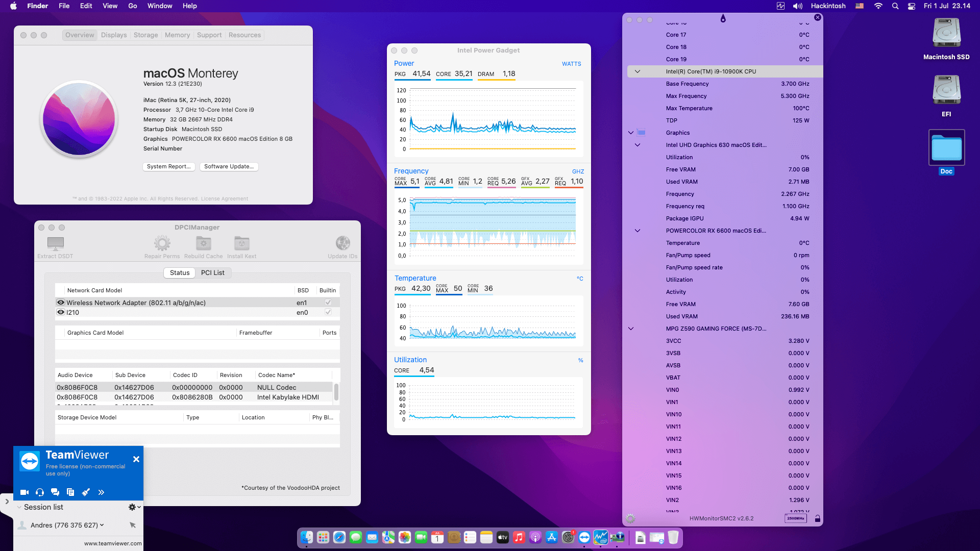Click remote cursor icon beside Andres
Viewport: 980px width, 551px height.
pos(133,525)
